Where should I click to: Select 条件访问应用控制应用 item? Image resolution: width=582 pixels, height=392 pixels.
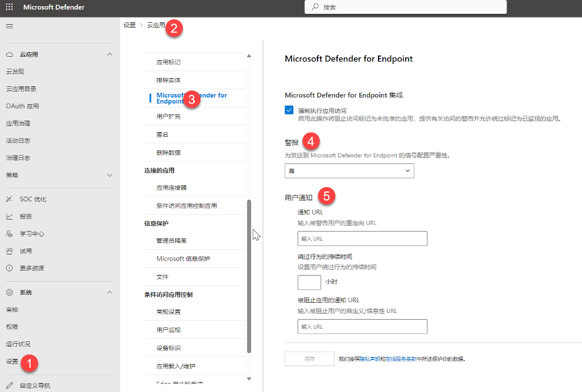[x=187, y=206]
